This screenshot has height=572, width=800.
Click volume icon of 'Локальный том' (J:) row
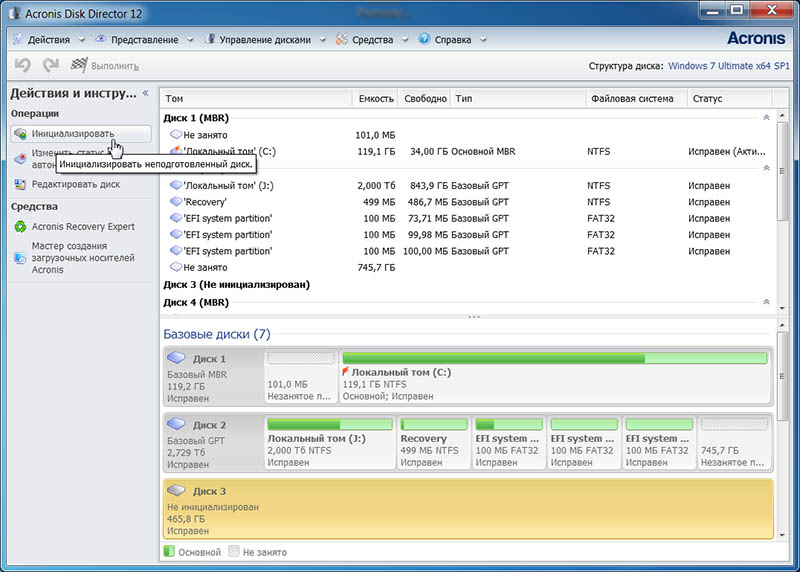(x=176, y=185)
